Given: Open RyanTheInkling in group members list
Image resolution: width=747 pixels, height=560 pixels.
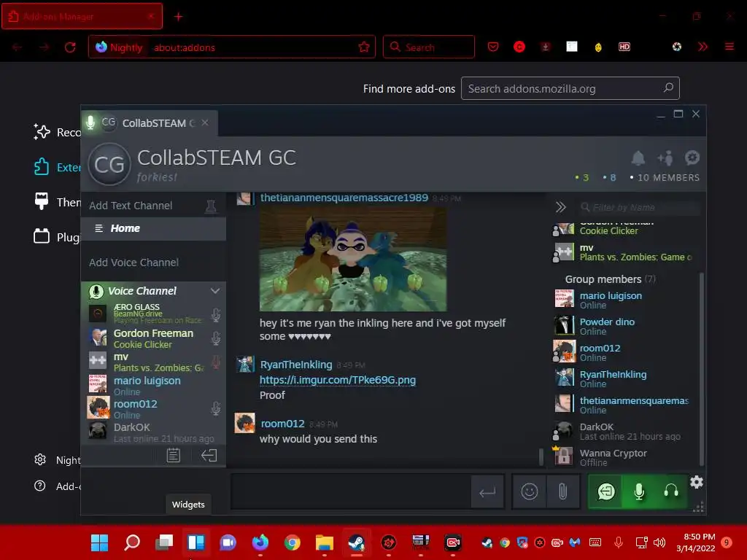Looking at the screenshot, I should coord(624,378).
